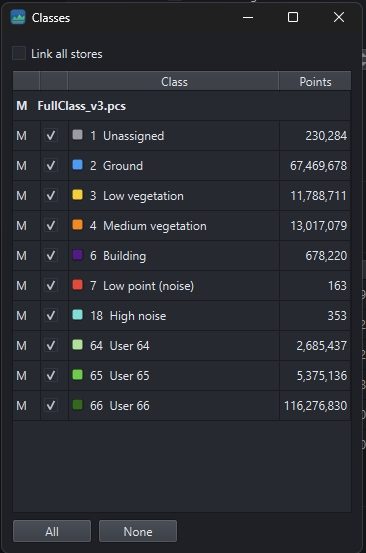366x553 pixels.
Task: Uncheck the User 65 class checkbox
Action: pyautogui.click(x=51, y=375)
